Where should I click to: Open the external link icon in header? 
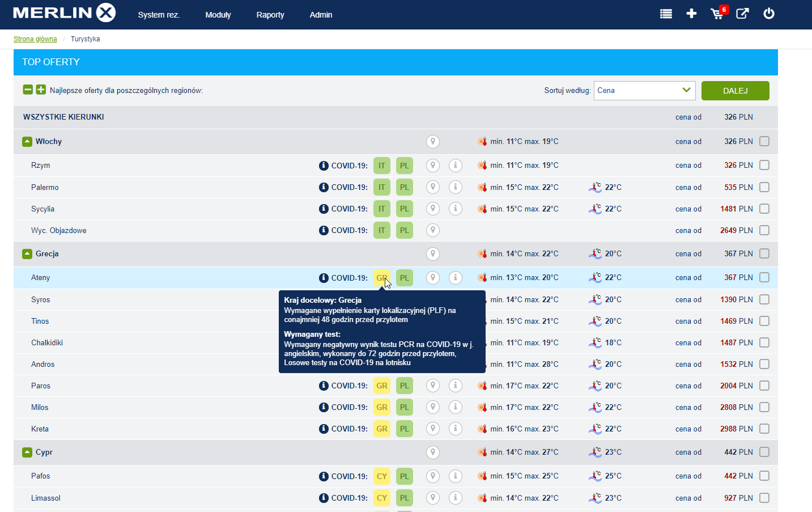coord(742,14)
